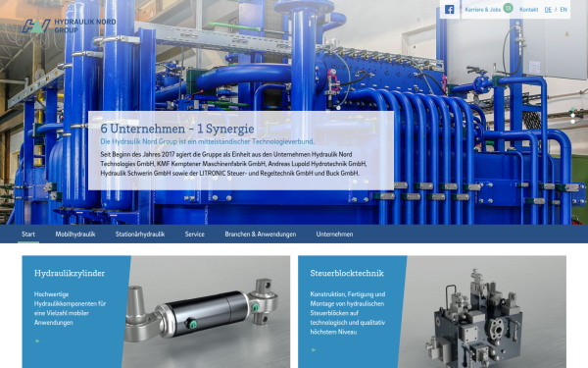Image resolution: width=588 pixels, height=368 pixels.
Task: Open Karriere & Jobs link
Action: point(482,10)
